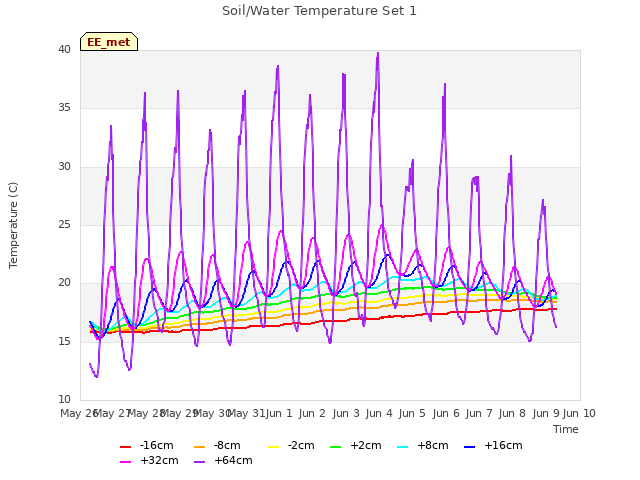Viewport: 640px width, 480px height.
Task: Select the +16cm legend label
Action: click(x=503, y=445)
